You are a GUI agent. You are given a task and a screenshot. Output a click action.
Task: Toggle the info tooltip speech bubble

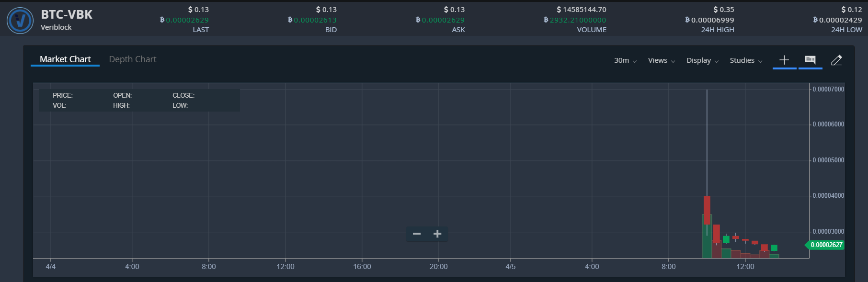810,60
